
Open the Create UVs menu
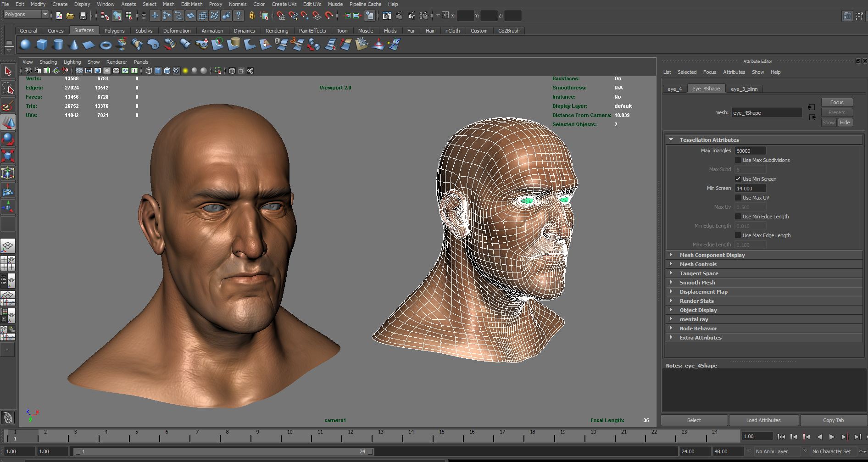coord(284,4)
